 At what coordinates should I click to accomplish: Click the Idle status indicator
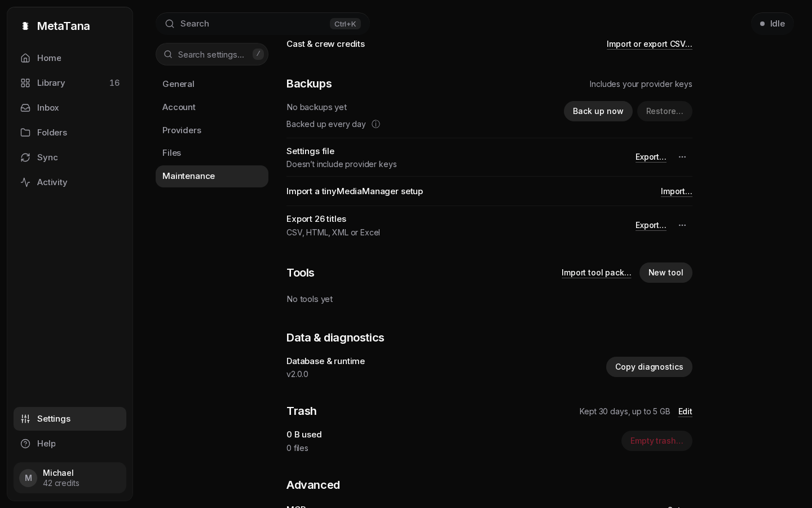tap(773, 24)
